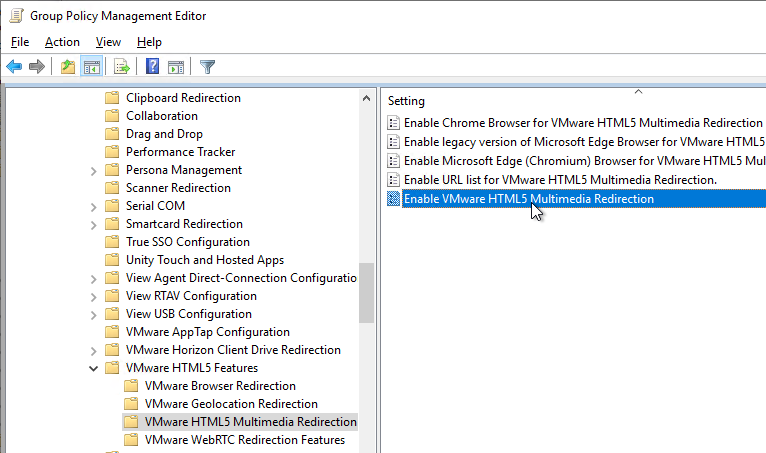
Task: Click policy icon beside Enable legacy Edge setting
Action: coord(393,142)
